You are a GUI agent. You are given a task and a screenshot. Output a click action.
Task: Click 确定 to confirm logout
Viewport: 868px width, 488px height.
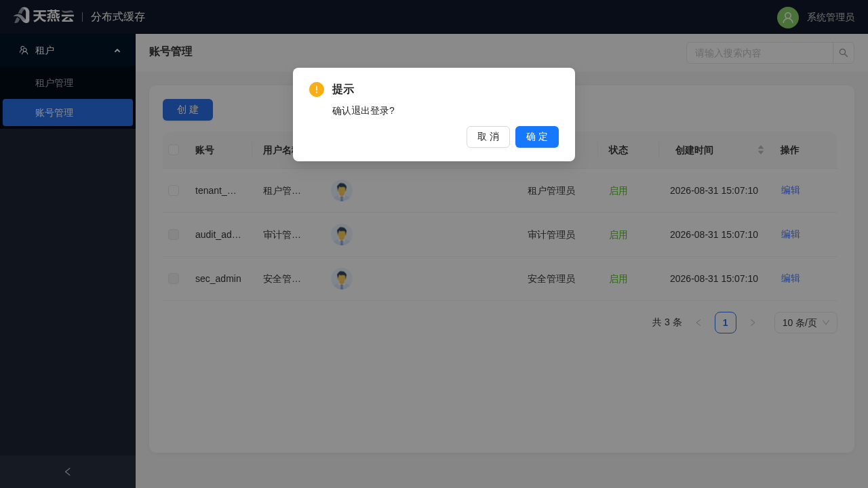tap(537, 137)
